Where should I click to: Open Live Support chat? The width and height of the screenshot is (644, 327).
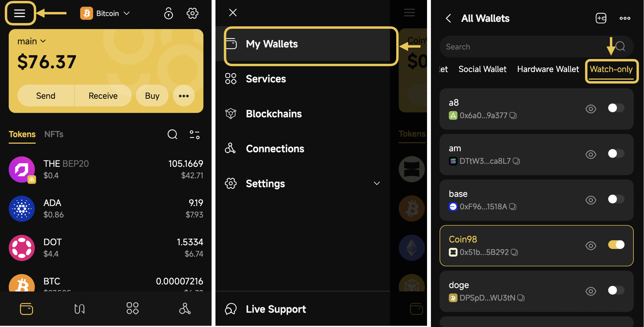(x=275, y=309)
